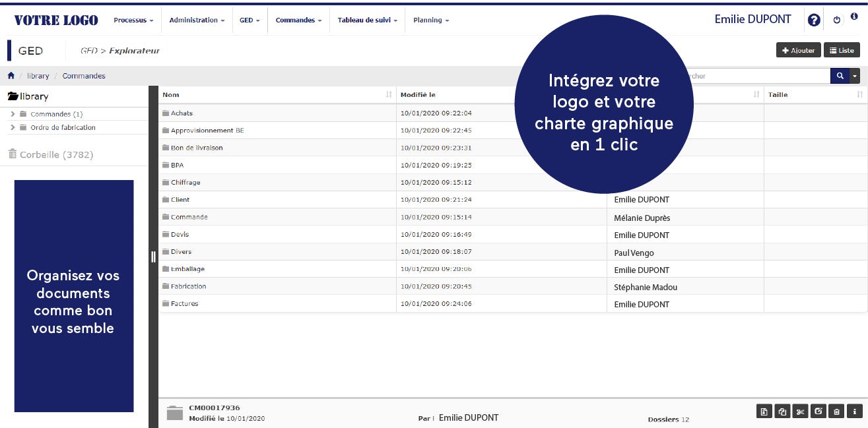Open the Bon de livraison folder
Screen dimensions: 868x428
coord(197,148)
